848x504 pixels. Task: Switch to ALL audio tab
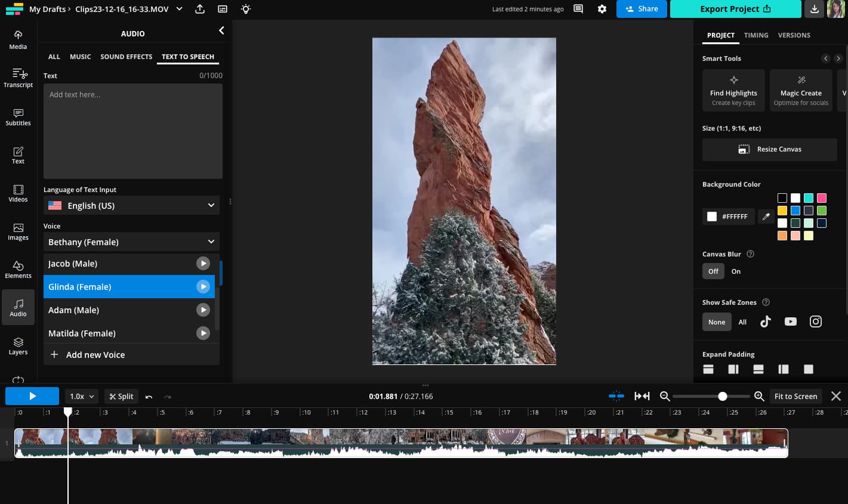pyautogui.click(x=54, y=57)
